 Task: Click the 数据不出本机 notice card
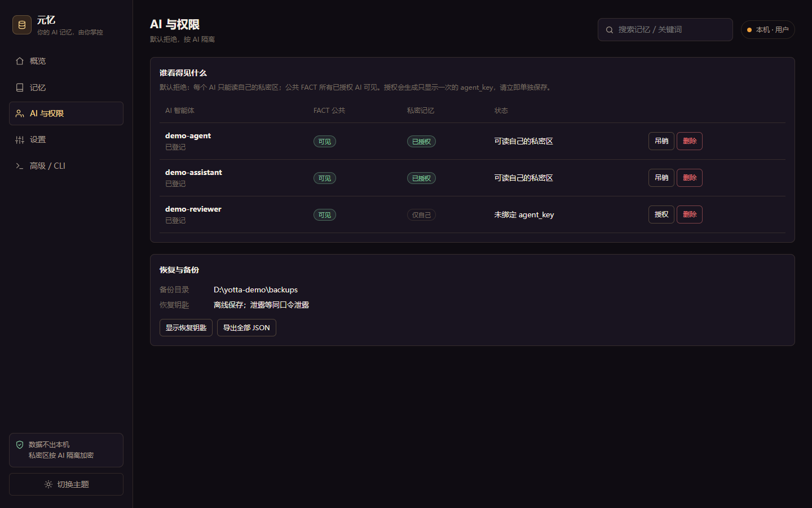click(x=66, y=450)
